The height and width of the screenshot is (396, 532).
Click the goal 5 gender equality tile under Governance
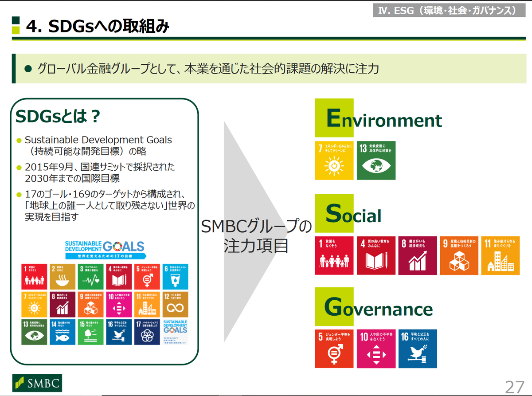334,349
